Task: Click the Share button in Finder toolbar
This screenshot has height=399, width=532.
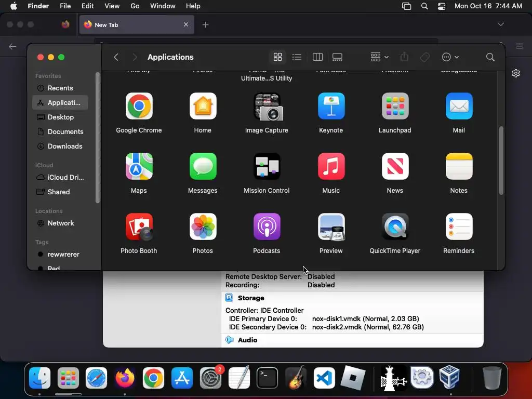Action: [404, 57]
